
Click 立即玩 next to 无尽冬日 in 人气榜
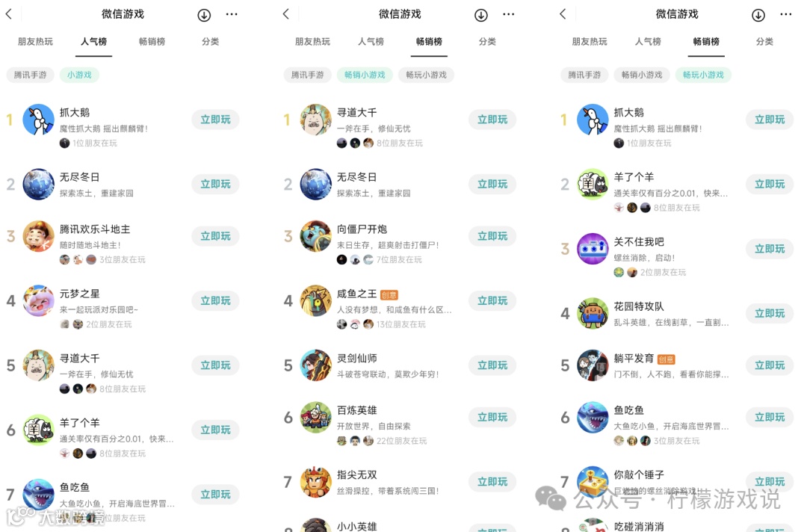point(216,185)
